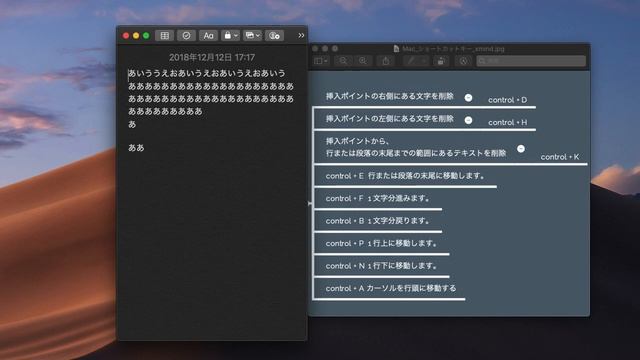Zoom out in the Preview window
Image resolution: width=640 pixels, height=360 pixels.
pyautogui.click(x=343, y=61)
